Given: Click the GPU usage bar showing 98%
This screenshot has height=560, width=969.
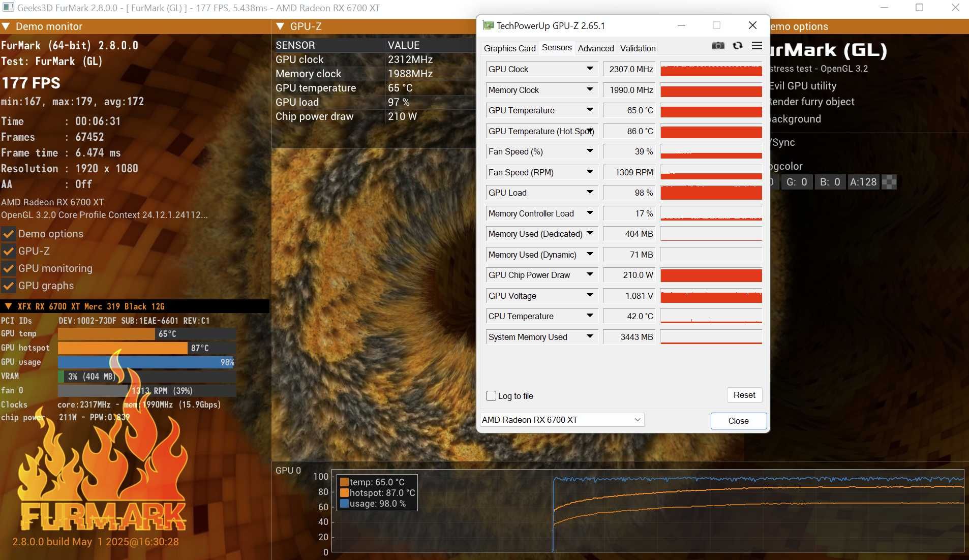Looking at the screenshot, I should [x=146, y=362].
